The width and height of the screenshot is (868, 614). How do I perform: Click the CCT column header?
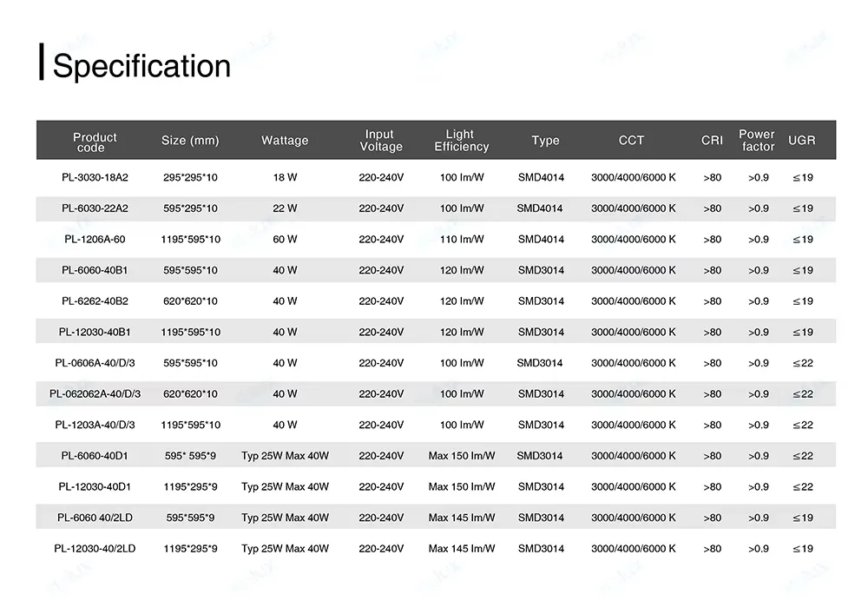(x=632, y=141)
